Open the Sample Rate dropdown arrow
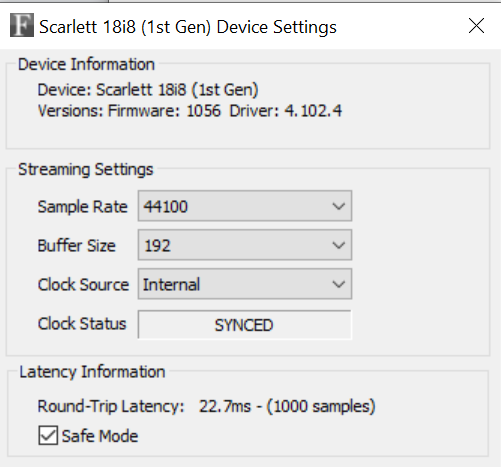The width and height of the screenshot is (501, 467). coord(339,206)
